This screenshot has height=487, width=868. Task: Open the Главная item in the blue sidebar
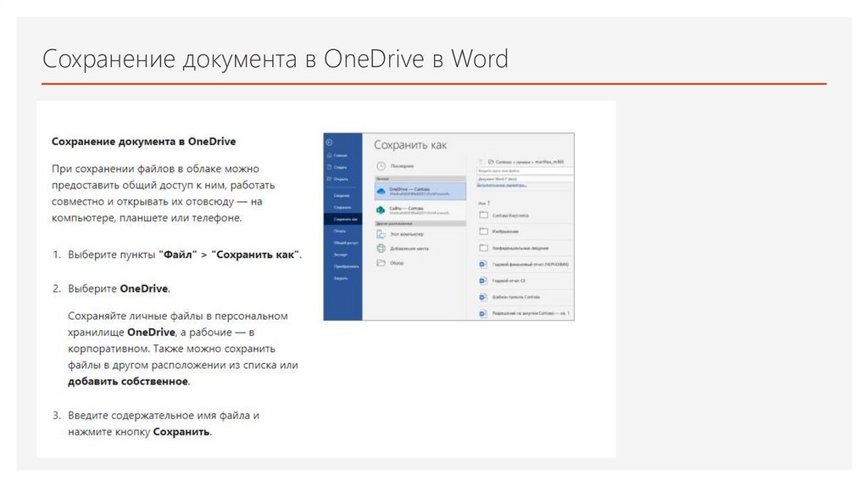tap(337, 155)
